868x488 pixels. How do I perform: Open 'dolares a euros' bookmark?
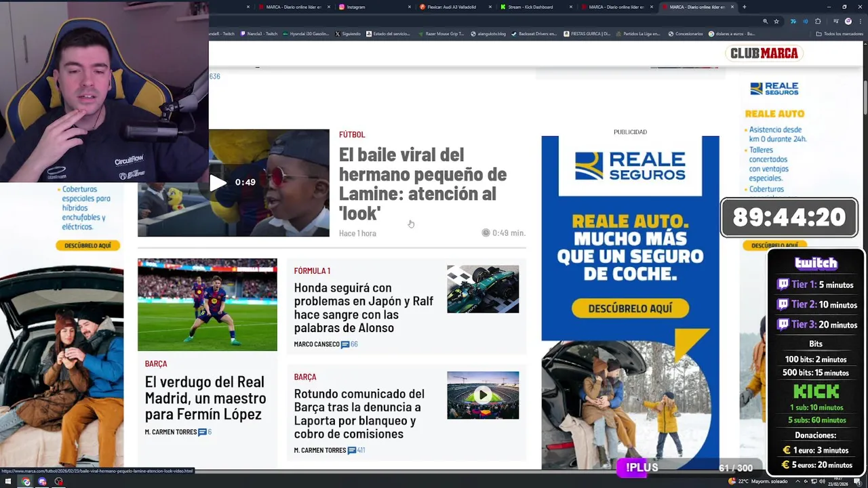732,33
